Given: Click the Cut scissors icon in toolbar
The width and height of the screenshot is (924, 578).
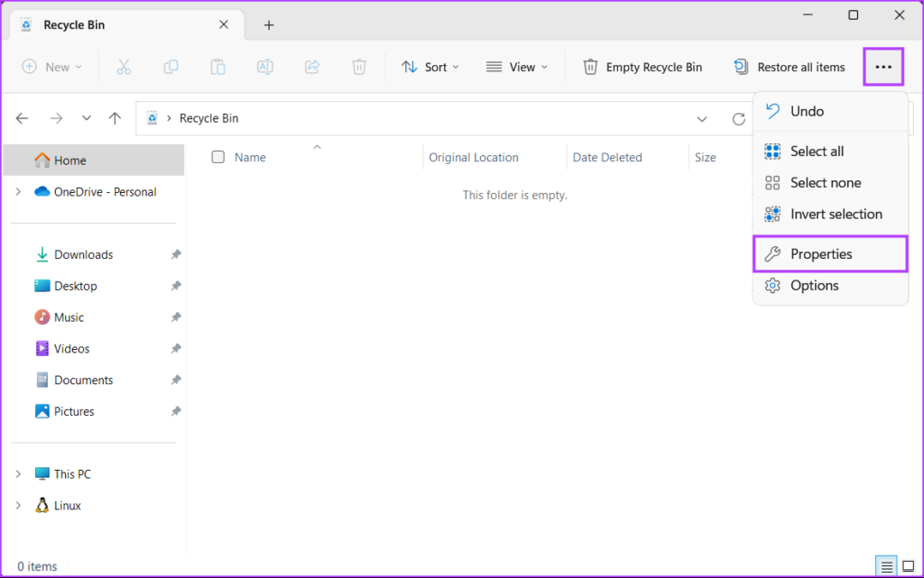Looking at the screenshot, I should (x=124, y=67).
